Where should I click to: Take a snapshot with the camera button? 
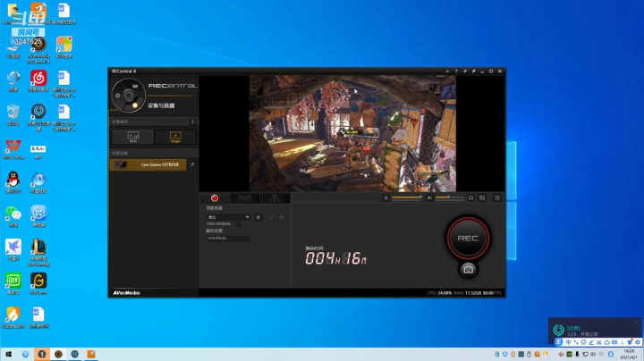pyautogui.click(x=468, y=270)
